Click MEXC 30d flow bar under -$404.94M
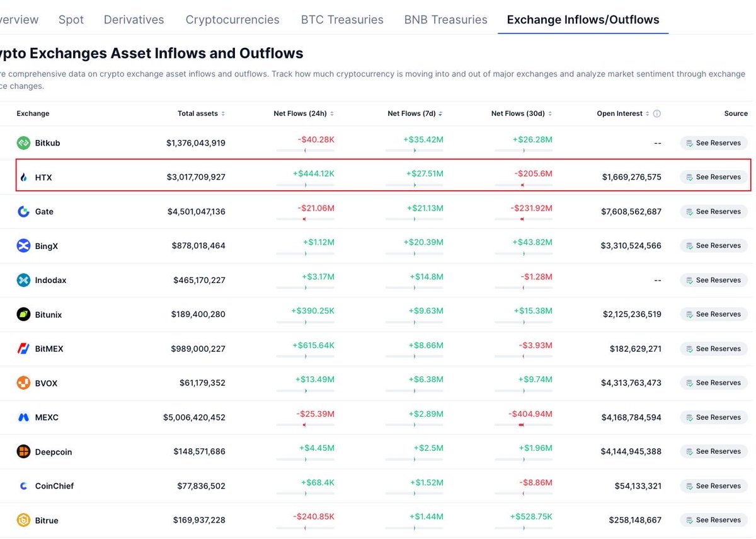Screen dimensions: 756x539 524,425
